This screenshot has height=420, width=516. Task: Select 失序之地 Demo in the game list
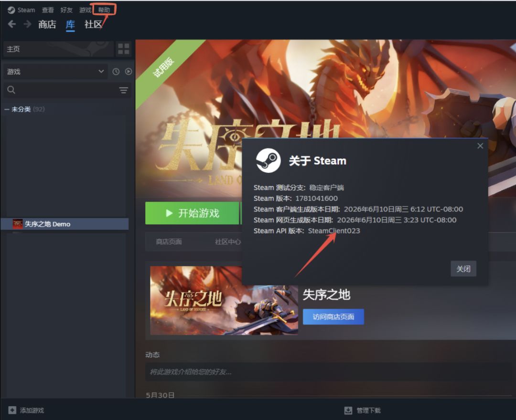(65, 224)
